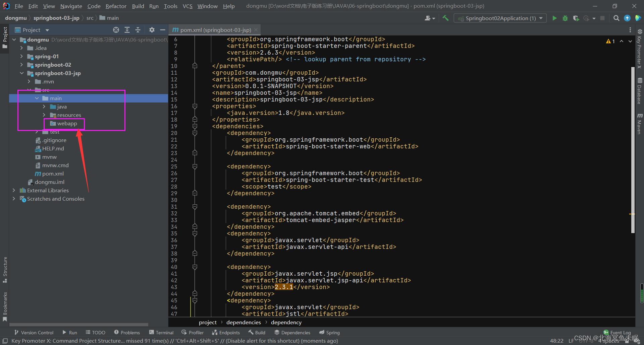Expand the spring-01 module
Viewport: 644px width, 345px height.
pyautogui.click(x=21, y=56)
